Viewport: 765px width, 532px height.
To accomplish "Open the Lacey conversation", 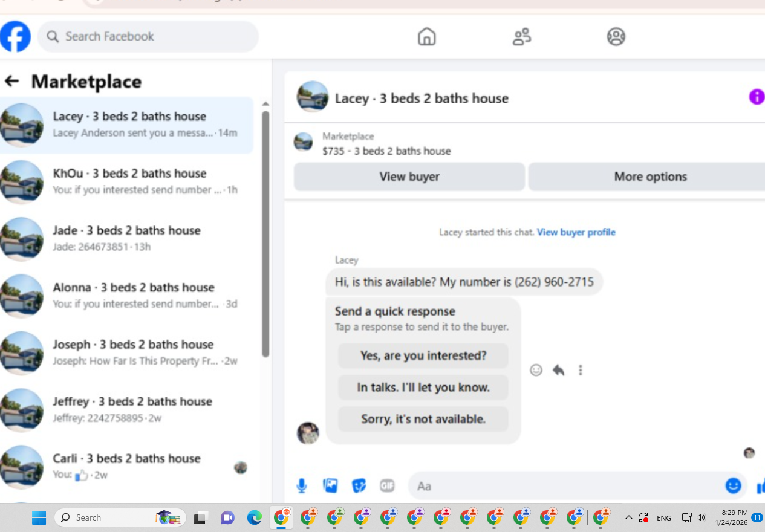I will (127, 125).
